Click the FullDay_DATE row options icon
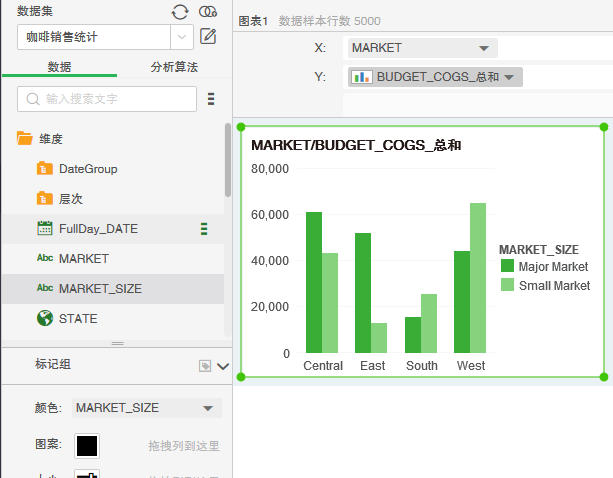 (204, 229)
